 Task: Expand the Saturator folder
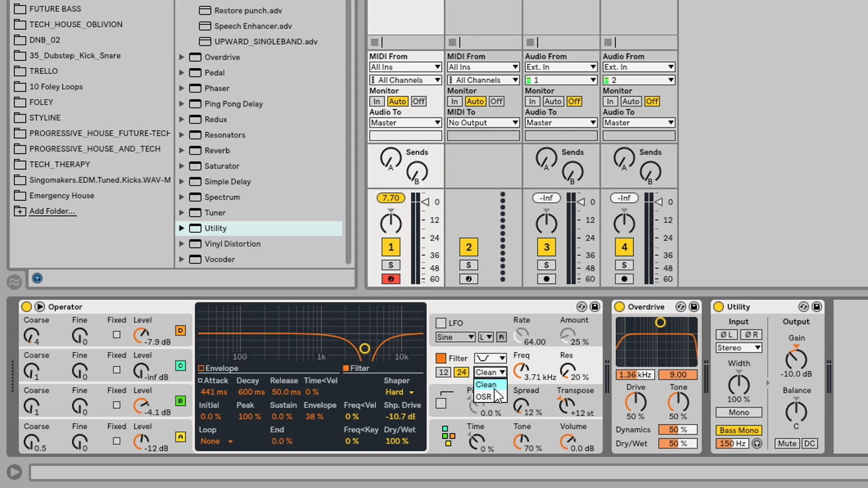pyautogui.click(x=181, y=166)
